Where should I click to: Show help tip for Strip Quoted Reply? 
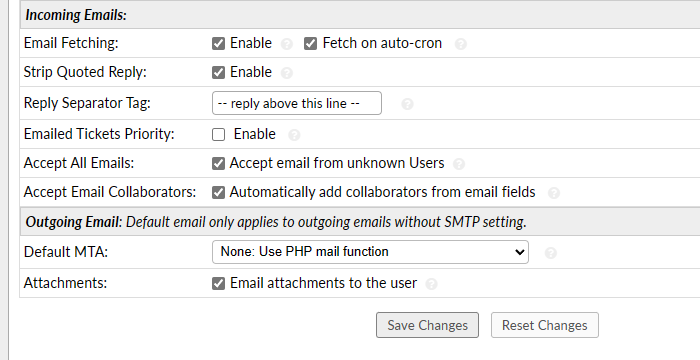[x=287, y=73]
